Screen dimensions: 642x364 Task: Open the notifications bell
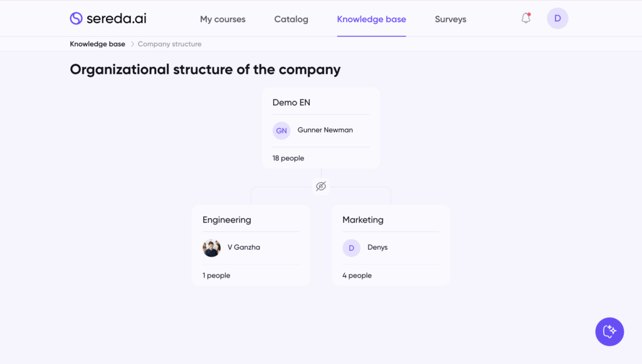(x=526, y=18)
